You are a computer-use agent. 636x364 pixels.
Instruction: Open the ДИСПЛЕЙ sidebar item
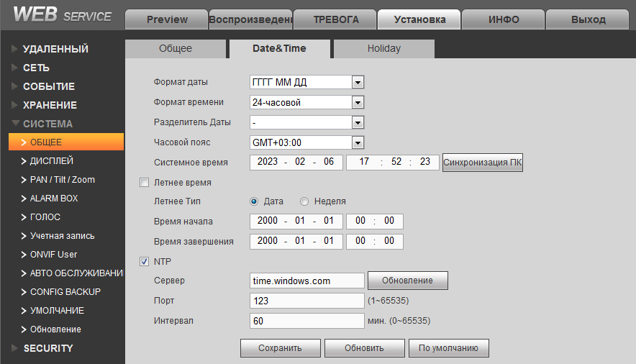tap(52, 161)
